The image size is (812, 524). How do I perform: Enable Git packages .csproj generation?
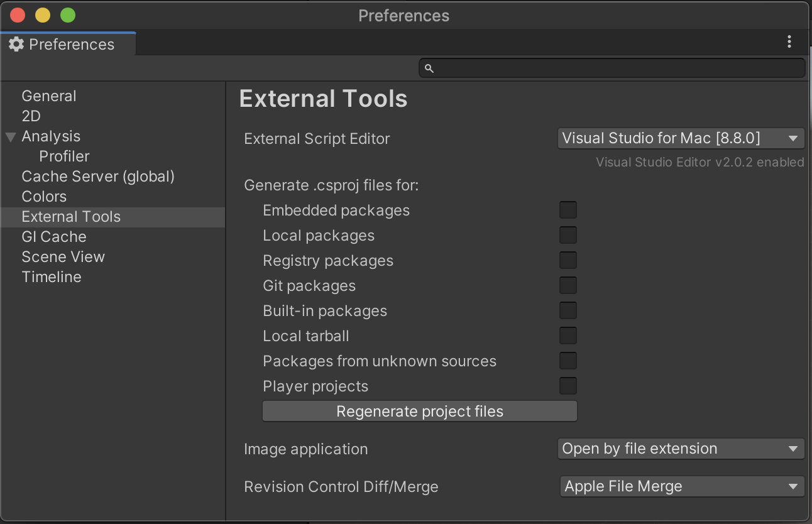568,285
